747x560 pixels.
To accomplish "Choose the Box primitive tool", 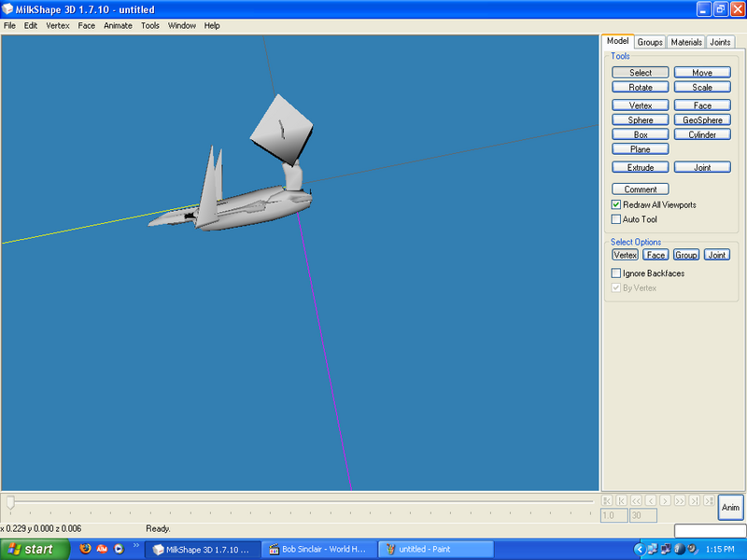I will 641,134.
